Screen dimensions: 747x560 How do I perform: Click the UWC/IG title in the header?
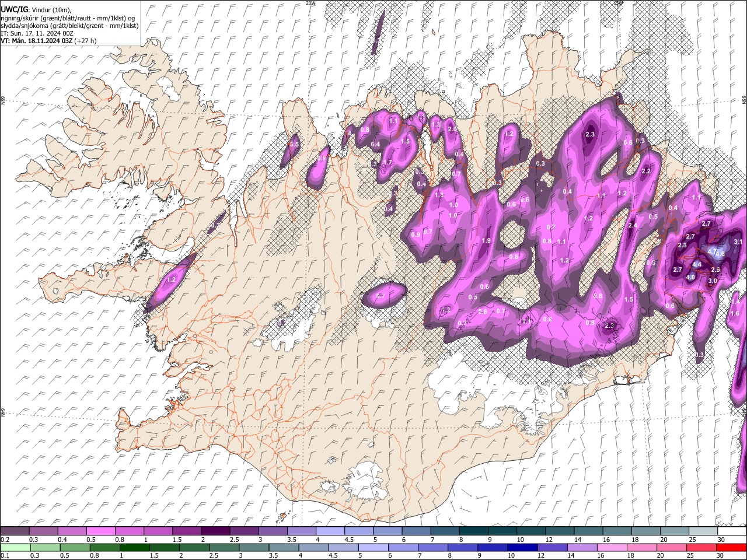[13, 10]
